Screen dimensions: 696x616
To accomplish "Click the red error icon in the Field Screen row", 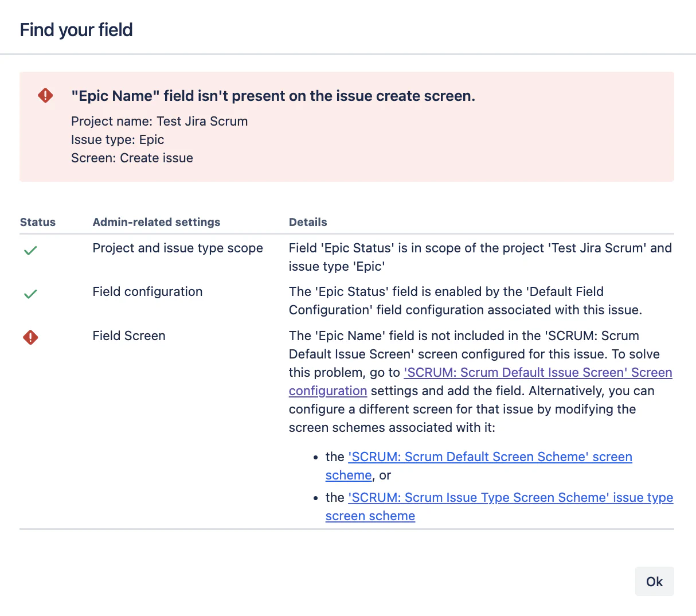I will [30, 337].
